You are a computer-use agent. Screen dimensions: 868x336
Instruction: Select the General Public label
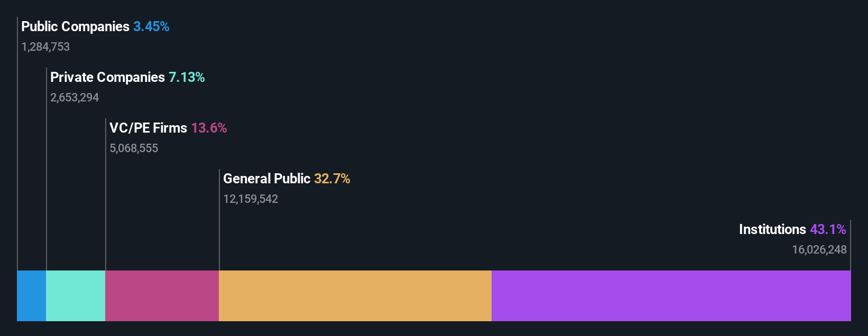266,179
